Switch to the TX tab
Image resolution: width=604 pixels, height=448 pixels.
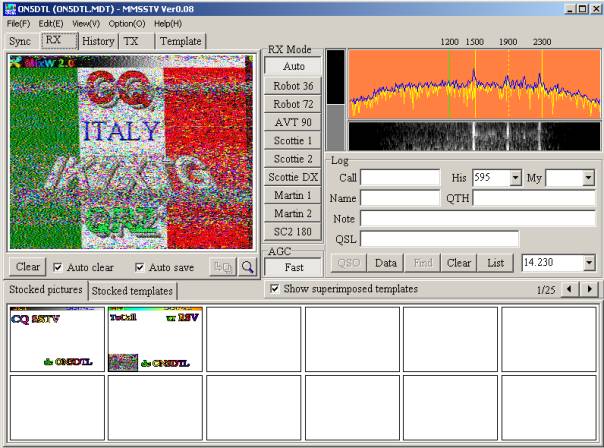[136, 41]
